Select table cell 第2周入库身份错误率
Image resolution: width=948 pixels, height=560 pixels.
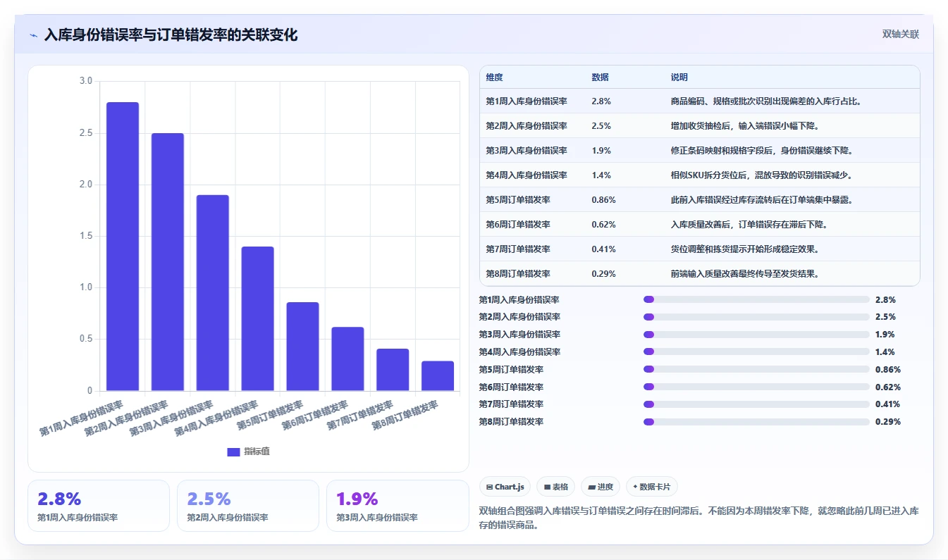click(x=527, y=126)
